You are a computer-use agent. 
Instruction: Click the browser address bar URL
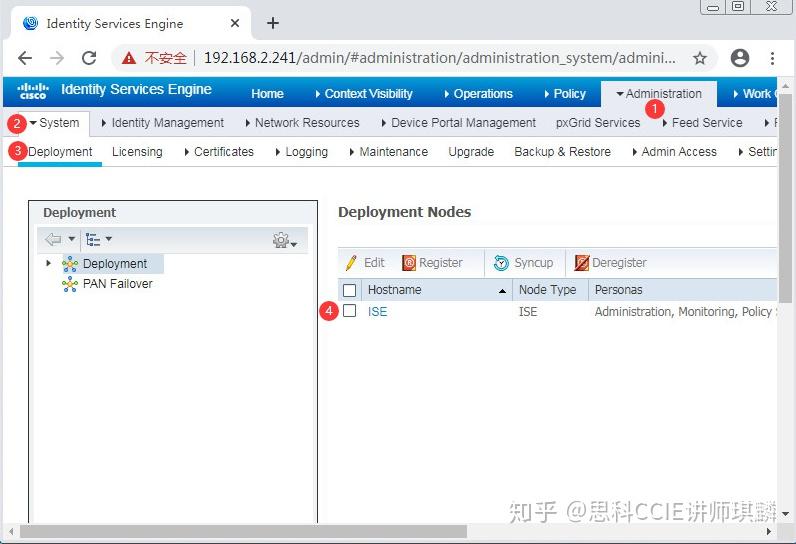(x=440, y=58)
